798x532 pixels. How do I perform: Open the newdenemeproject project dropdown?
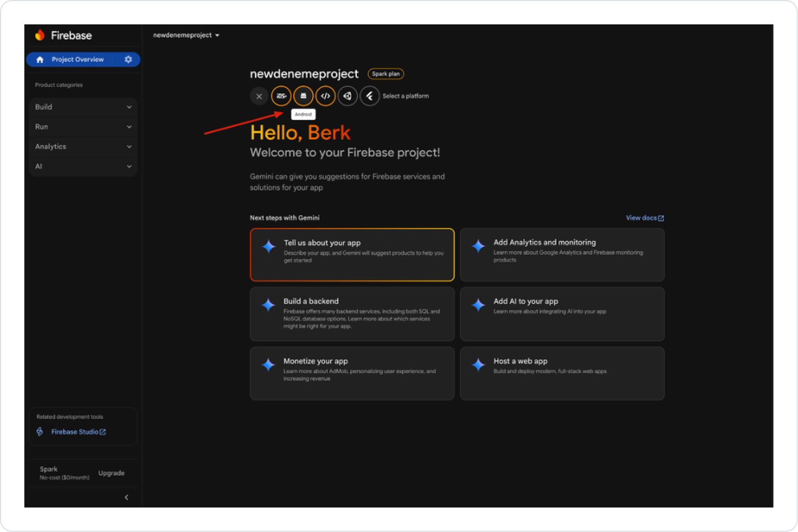(x=186, y=35)
